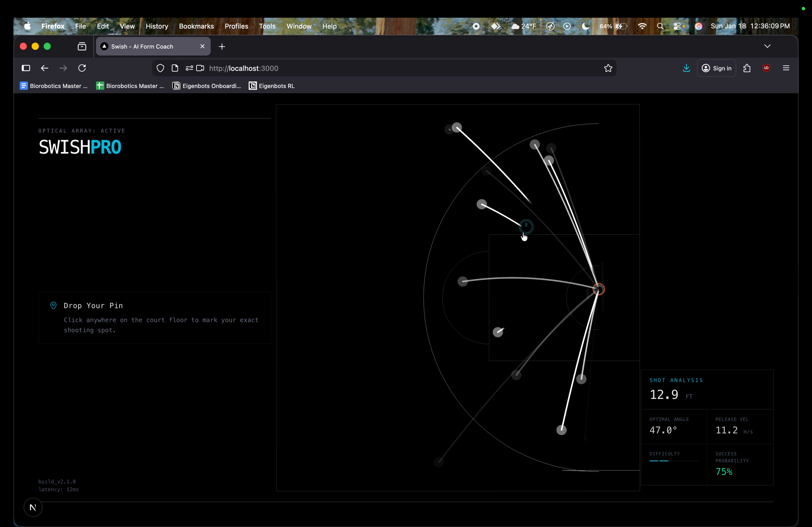Open the Bookmarks menu

[x=196, y=26]
